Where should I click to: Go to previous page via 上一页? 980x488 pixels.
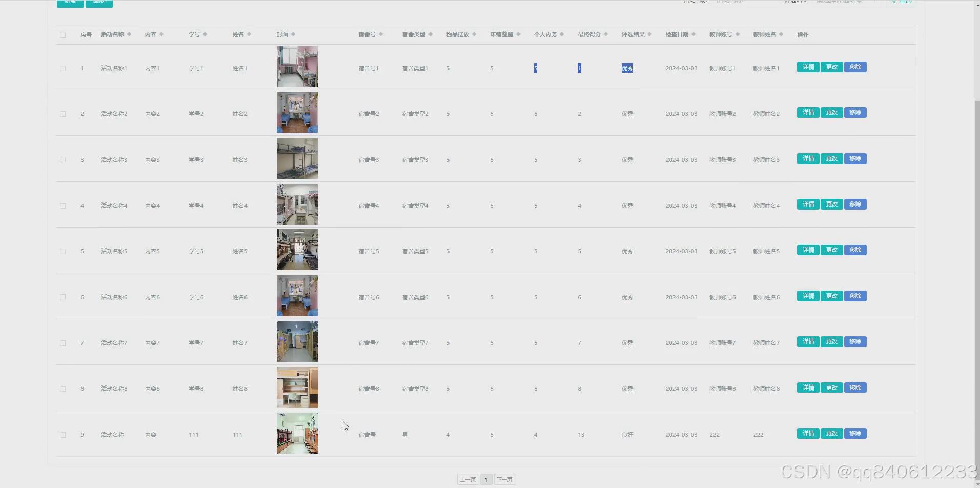coord(467,480)
